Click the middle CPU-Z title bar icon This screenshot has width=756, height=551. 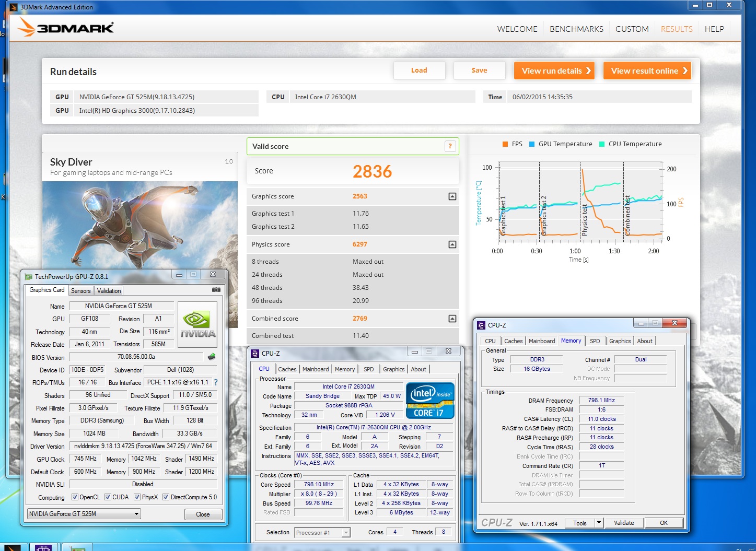click(255, 354)
